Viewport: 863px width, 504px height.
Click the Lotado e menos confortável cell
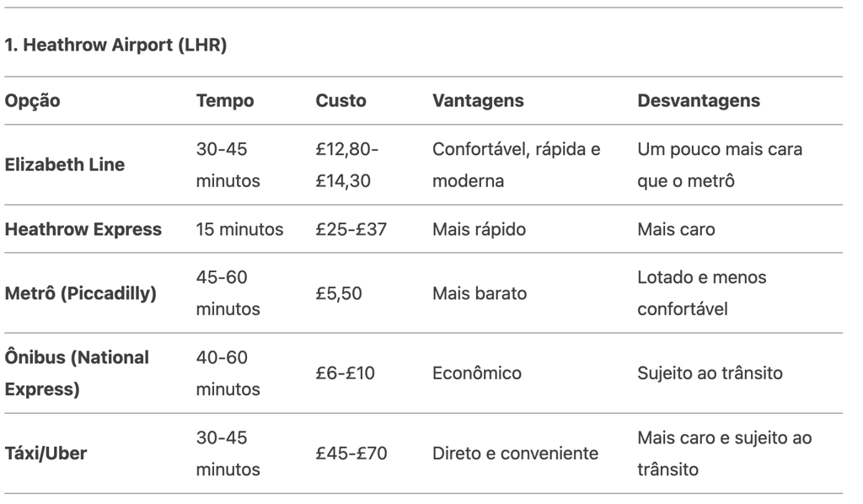coord(702,293)
